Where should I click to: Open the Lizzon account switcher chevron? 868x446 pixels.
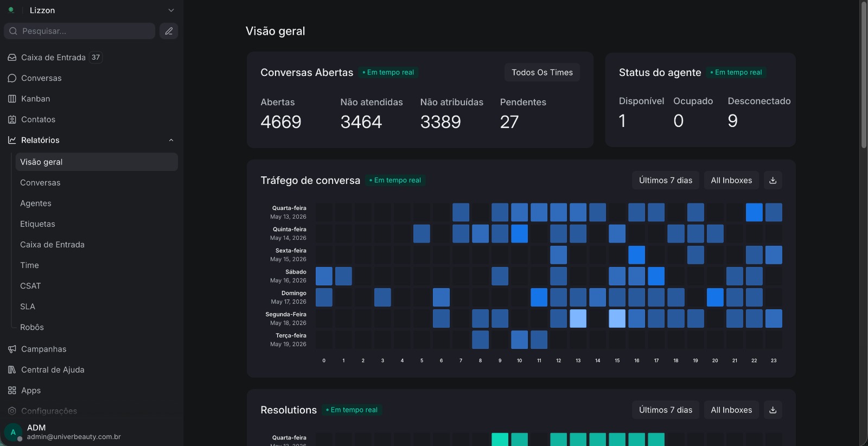(x=171, y=10)
